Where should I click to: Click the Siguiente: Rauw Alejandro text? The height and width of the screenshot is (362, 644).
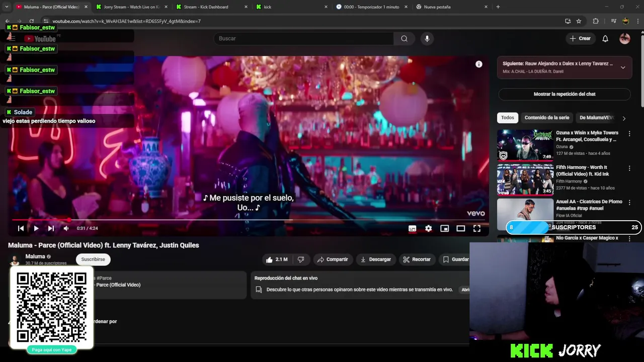(557, 64)
